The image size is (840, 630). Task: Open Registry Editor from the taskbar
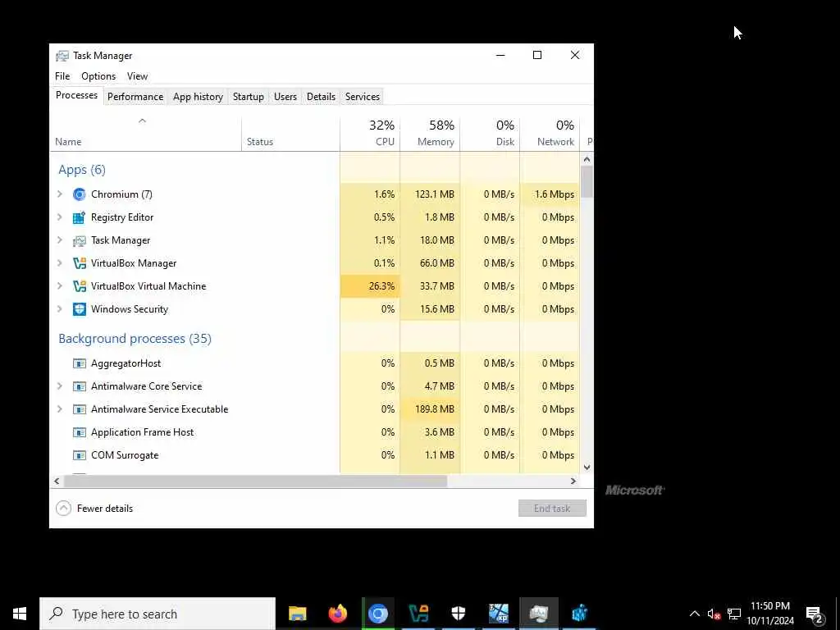579,614
